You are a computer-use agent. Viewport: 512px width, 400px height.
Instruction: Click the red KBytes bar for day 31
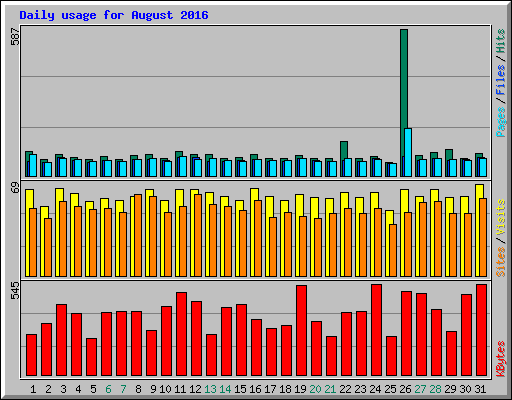(481, 330)
